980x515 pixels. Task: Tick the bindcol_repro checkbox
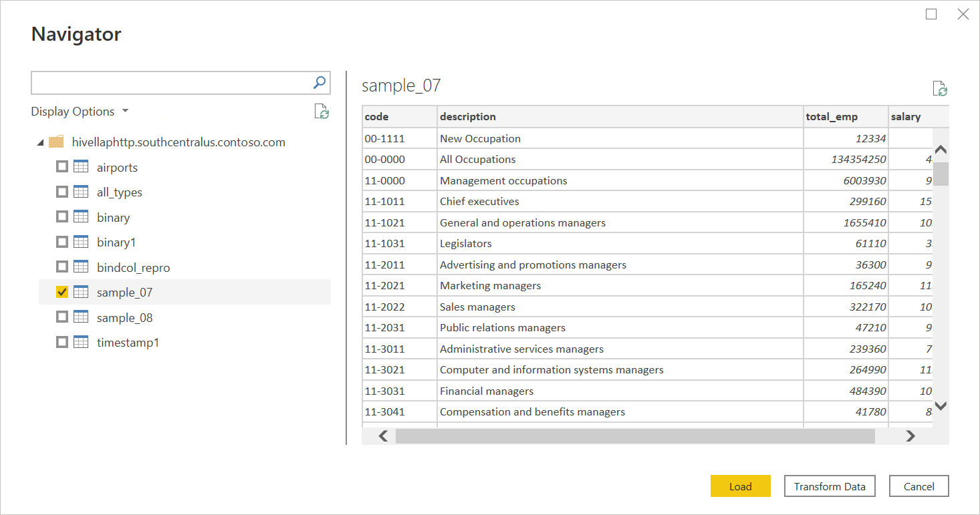coord(62,267)
